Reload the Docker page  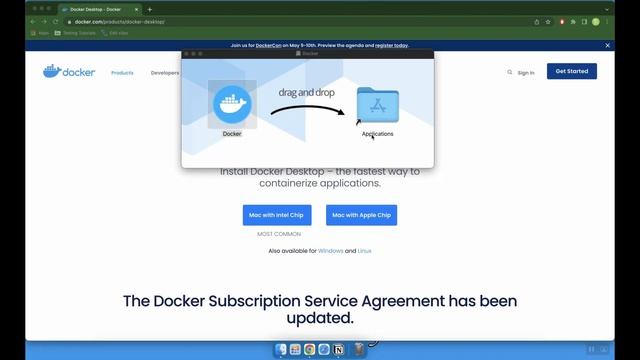click(x=56, y=22)
